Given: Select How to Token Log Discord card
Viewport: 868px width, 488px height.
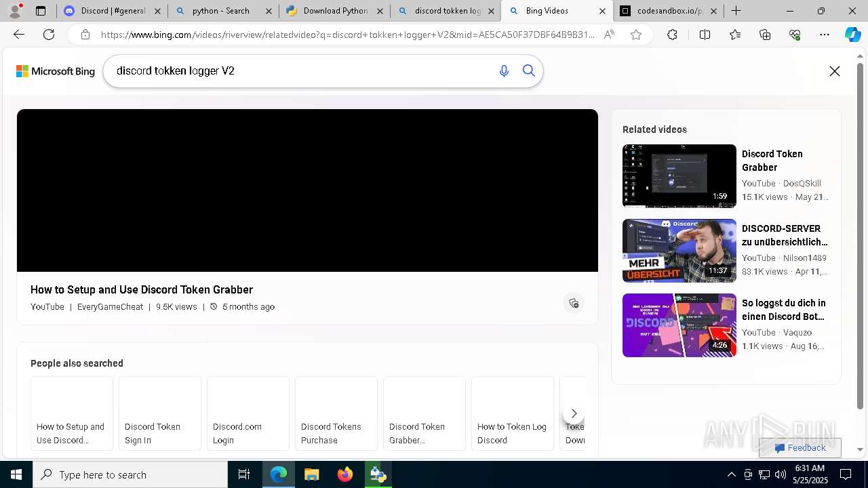Looking at the screenshot, I should pyautogui.click(x=513, y=413).
